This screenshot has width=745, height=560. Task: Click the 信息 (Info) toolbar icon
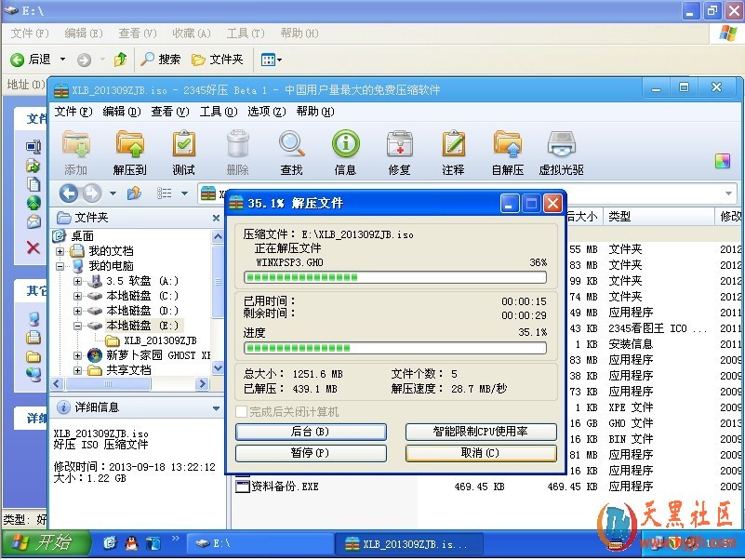tap(345, 152)
